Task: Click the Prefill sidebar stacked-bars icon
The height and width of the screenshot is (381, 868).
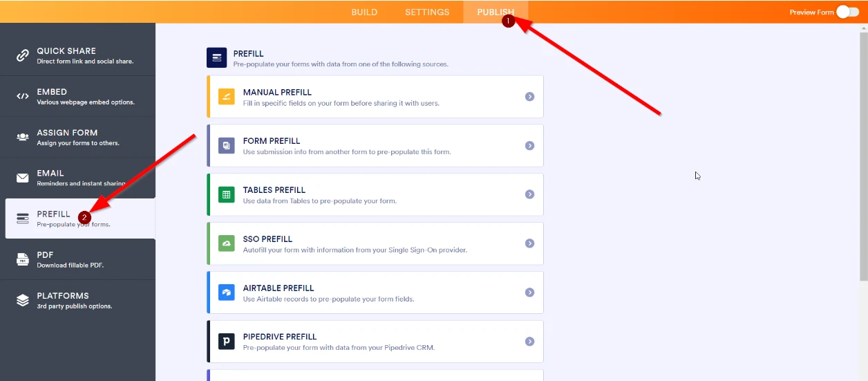Action: 23,219
